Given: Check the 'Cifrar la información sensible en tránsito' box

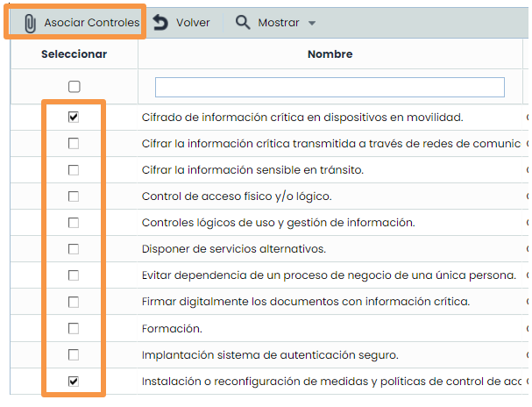Looking at the screenshot, I should [74, 170].
